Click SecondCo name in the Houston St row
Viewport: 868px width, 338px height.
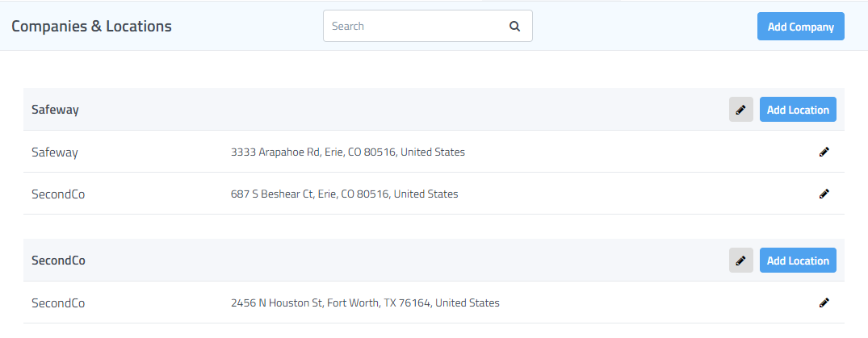(58, 303)
